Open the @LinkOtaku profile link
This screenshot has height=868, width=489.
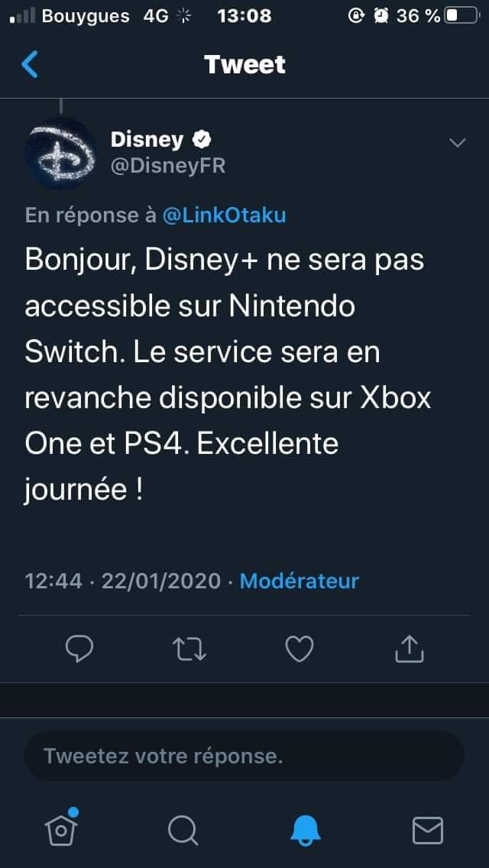click(x=225, y=215)
